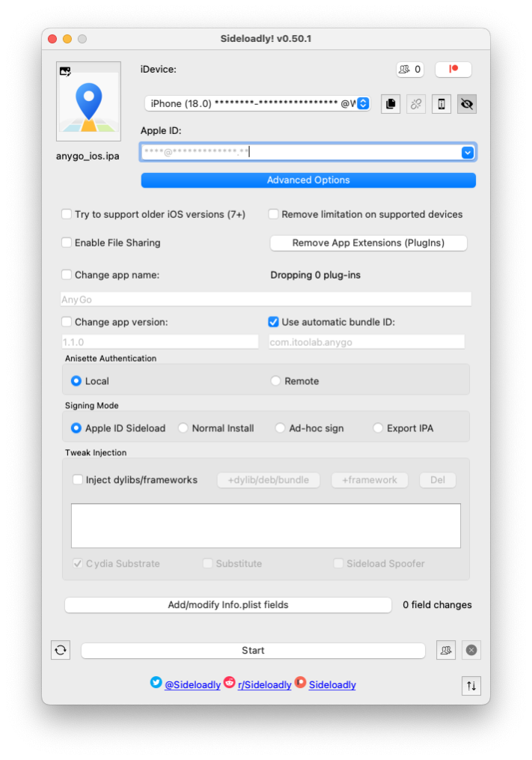Image resolution: width=532 pixels, height=760 pixels.
Task: Click the +dylib/deb/bundle button
Action: (269, 480)
